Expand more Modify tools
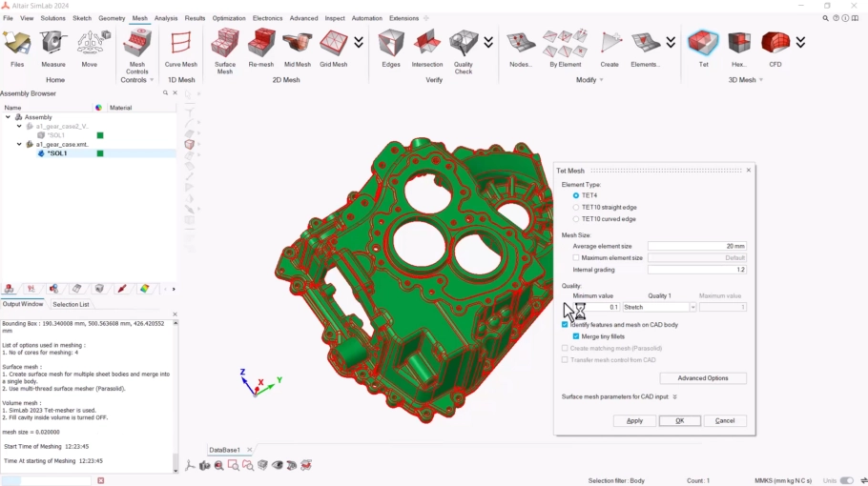Viewport: 868px width, 486px height. coord(671,43)
